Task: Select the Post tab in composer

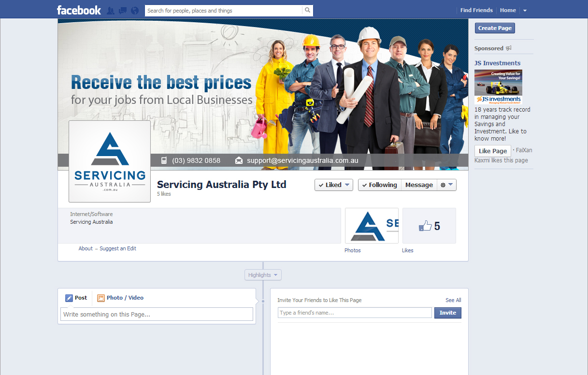Action: pos(76,298)
